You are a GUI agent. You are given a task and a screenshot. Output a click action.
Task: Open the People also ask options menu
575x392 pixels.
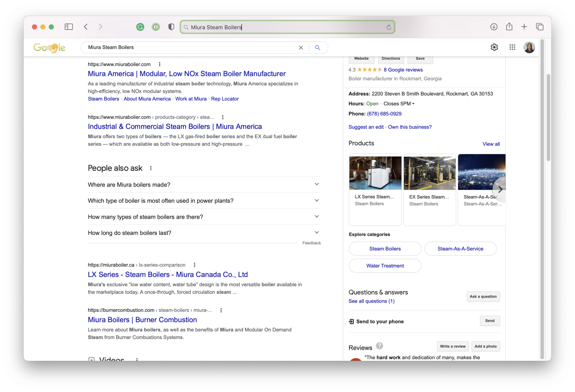[151, 168]
